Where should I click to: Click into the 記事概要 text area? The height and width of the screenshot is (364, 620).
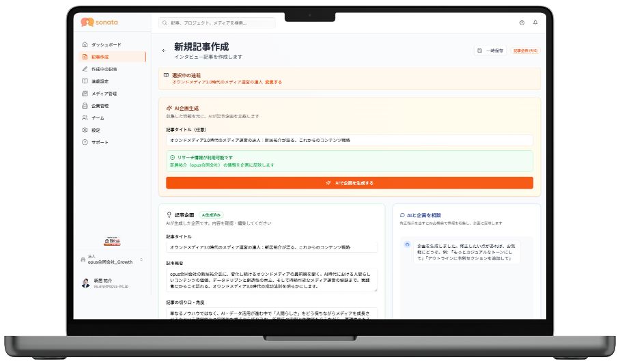click(272, 280)
